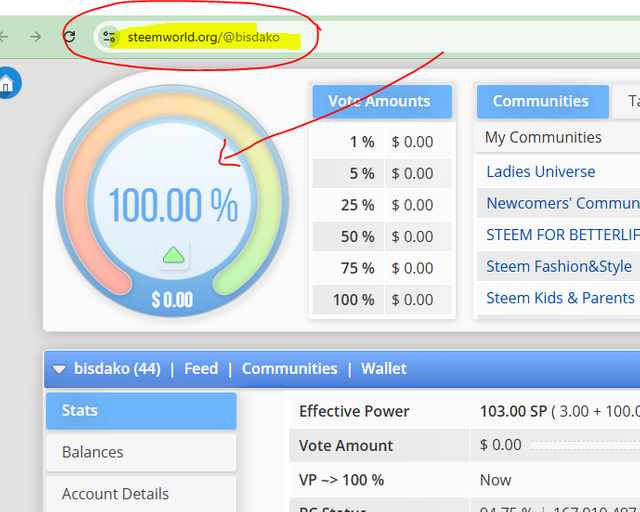Open STEEM FOR BETTERLIFE community link
640x512 pixels.
point(563,235)
